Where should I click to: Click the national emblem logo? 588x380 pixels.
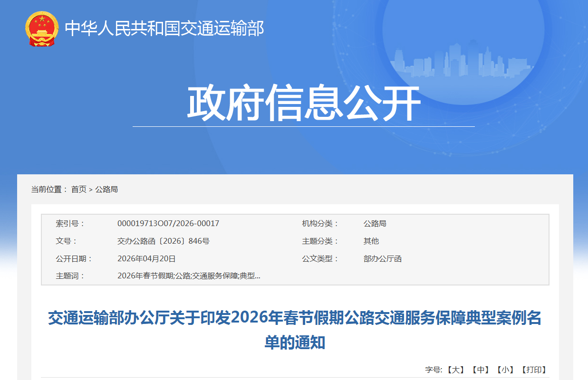pos(41,29)
